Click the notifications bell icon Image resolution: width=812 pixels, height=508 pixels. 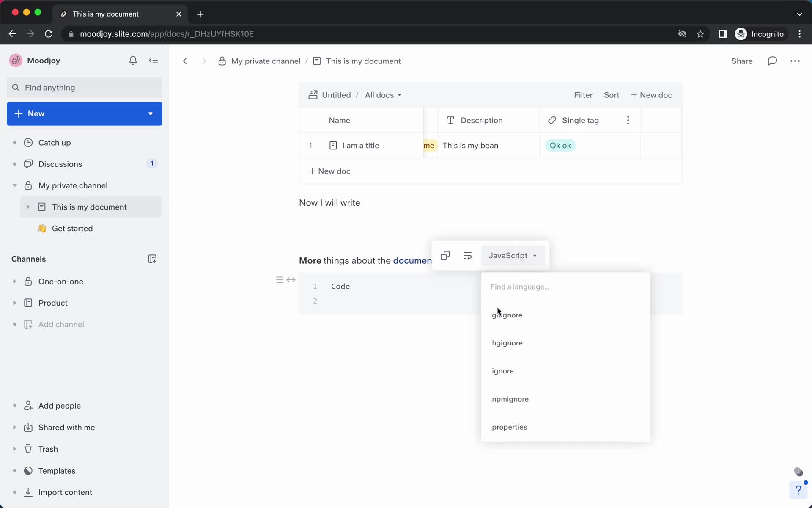(x=133, y=60)
